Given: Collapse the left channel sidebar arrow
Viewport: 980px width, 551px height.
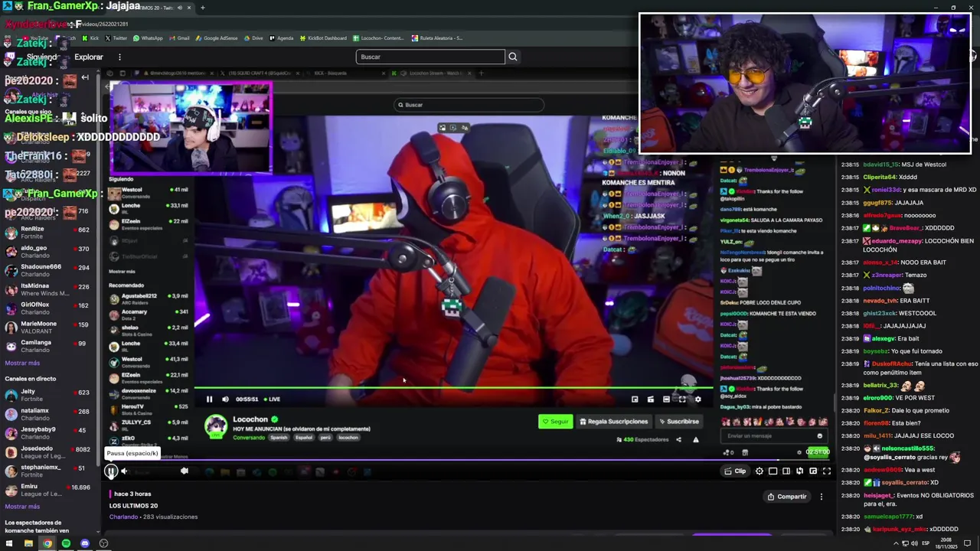Looking at the screenshot, I should click(x=85, y=77).
